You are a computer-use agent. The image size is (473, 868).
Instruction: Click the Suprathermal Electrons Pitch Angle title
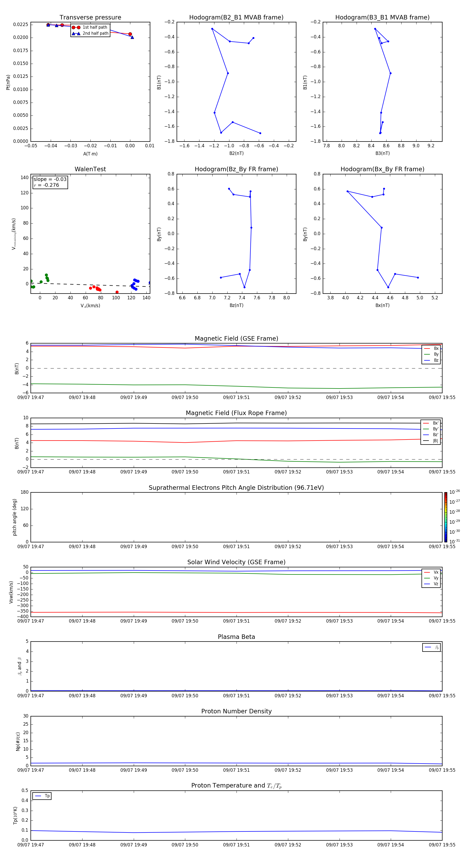click(236, 488)
